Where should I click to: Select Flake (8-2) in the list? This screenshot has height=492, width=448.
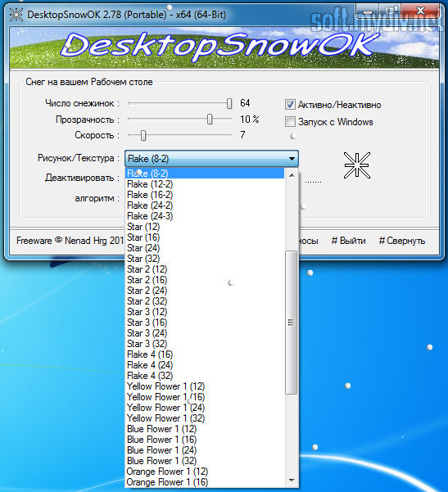pyautogui.click(x=205, y=174)
